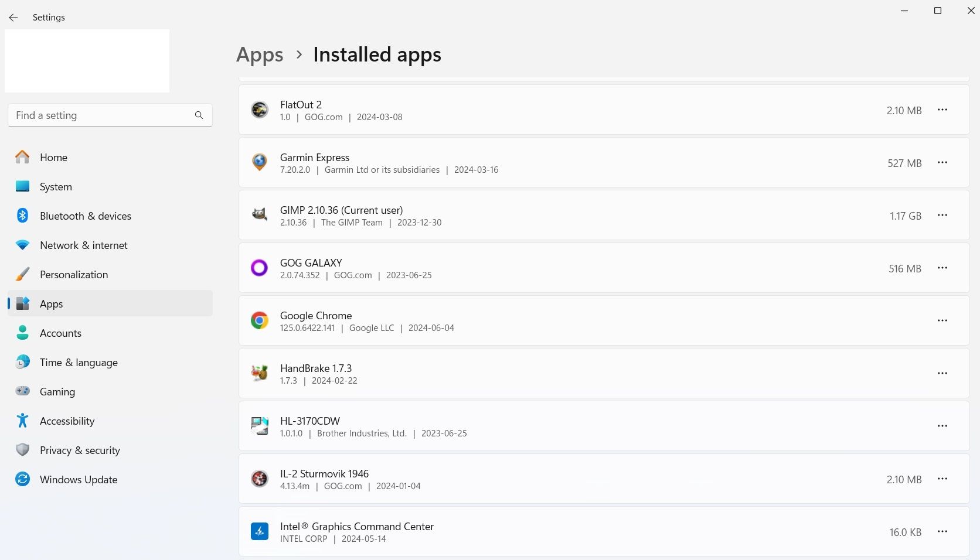This screenshot has width=980, height=560.
Task: Open Bluetooth & devices settings
Action: coord(110,216)
